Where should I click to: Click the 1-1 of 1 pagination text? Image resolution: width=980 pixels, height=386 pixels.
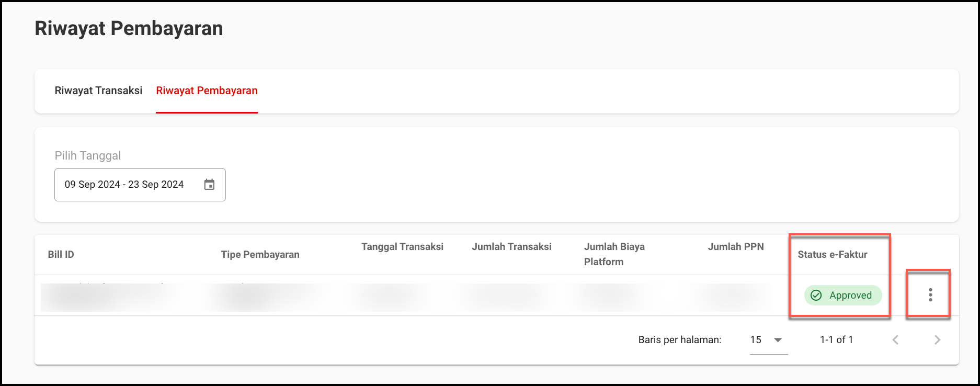[836, 340]
